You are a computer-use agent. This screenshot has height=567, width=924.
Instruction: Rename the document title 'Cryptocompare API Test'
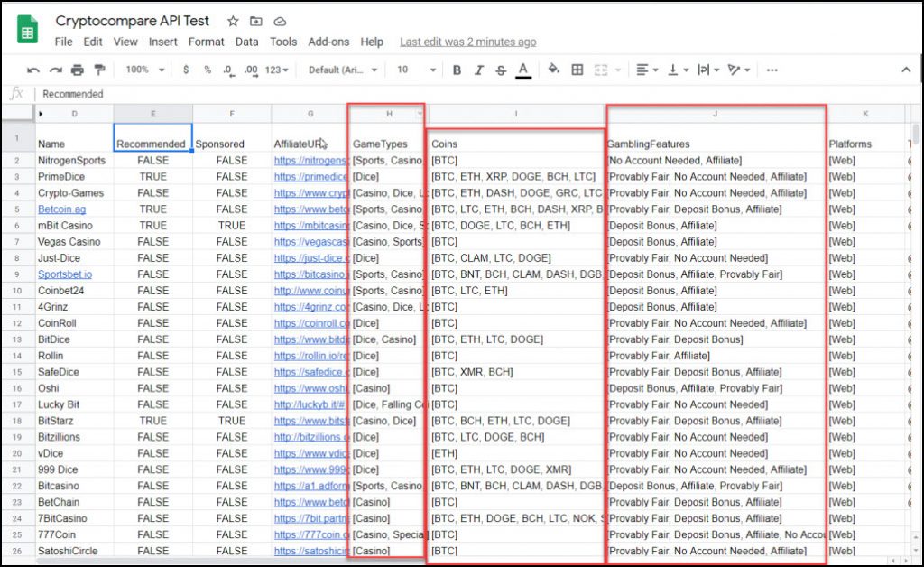coord(132,22)
